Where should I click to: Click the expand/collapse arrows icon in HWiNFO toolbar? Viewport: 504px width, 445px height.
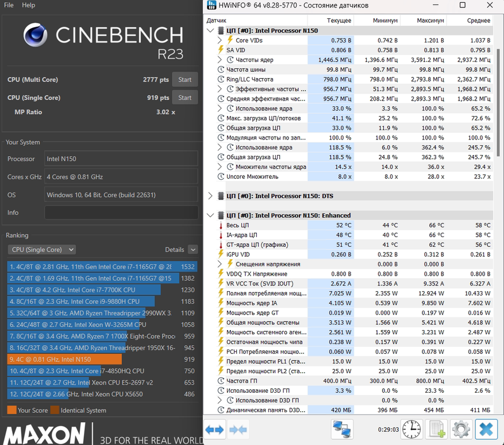(x=215, y=429)
